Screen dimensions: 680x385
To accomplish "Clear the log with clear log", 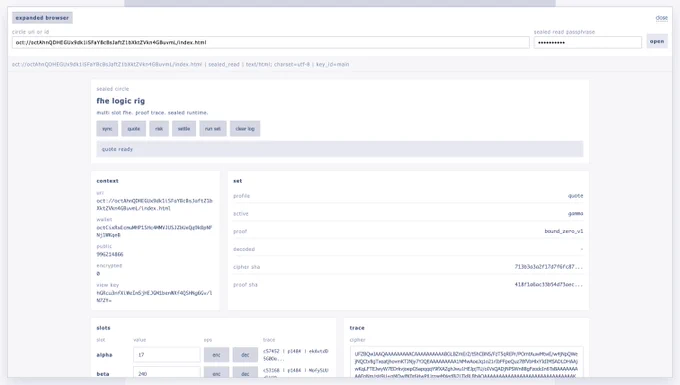I will [245, 129].
